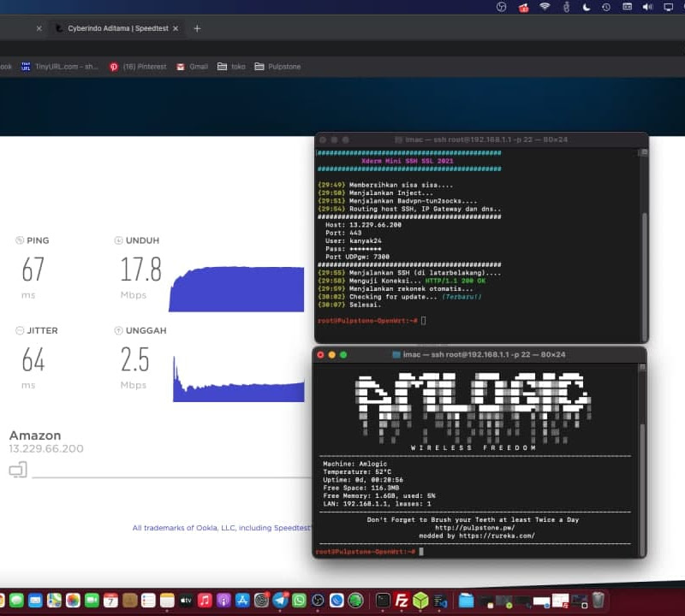Click the Free Memory line in the terminal
685x616 pixels.
[x=379, y=496]
